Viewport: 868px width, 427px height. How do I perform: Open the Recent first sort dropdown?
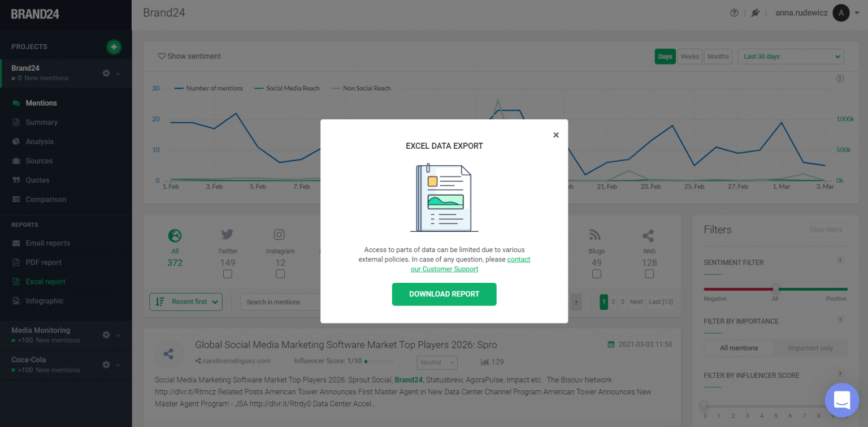pos(186,302)
